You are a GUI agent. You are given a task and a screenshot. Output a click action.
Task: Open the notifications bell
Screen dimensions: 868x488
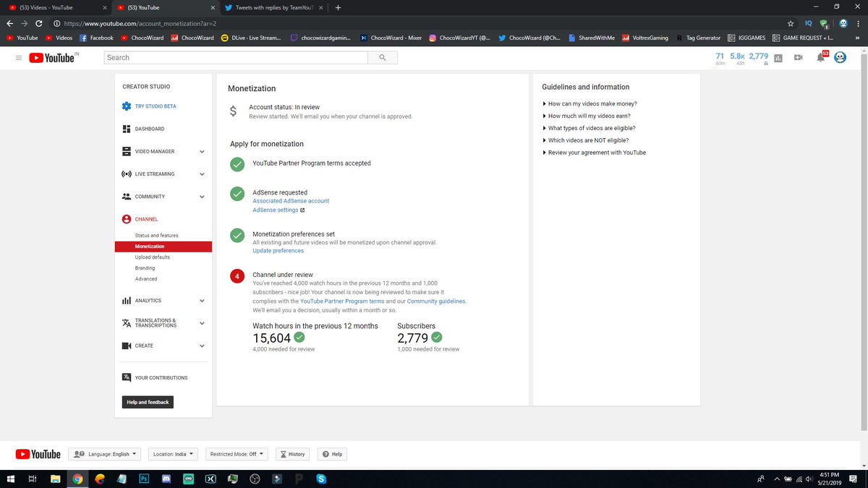[x=820, y=58]
